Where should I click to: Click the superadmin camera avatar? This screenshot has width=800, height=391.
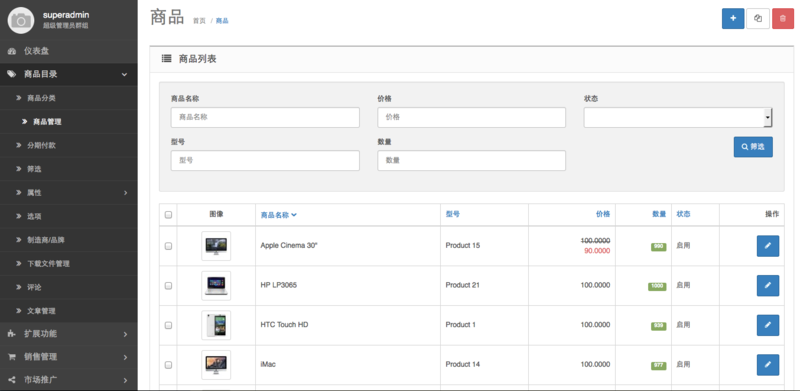click(21, 20)
